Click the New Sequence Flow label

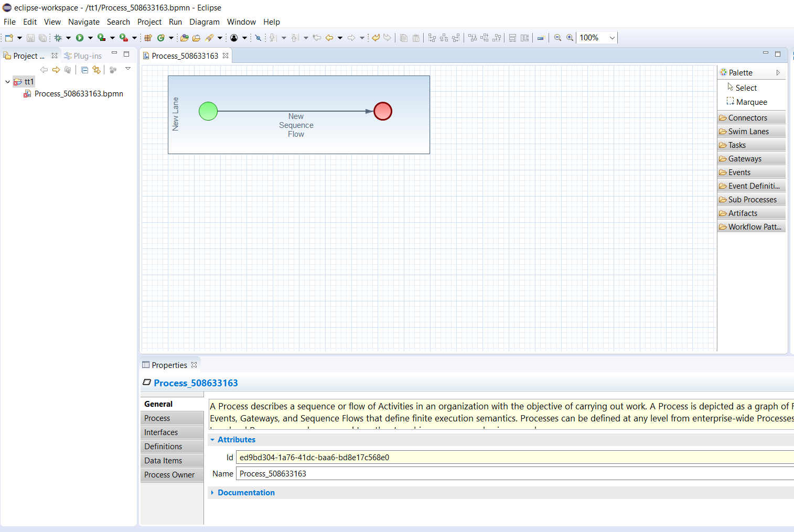coord(296,125)
